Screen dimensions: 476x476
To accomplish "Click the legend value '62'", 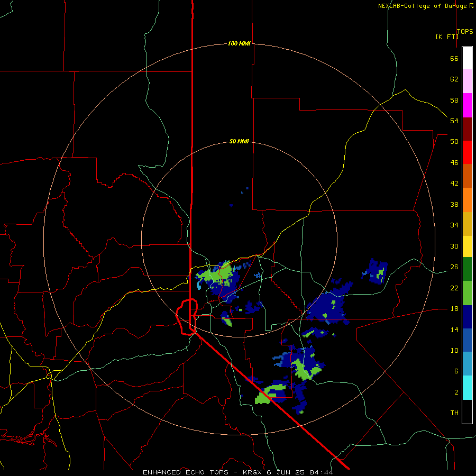I will pos(454,79).
